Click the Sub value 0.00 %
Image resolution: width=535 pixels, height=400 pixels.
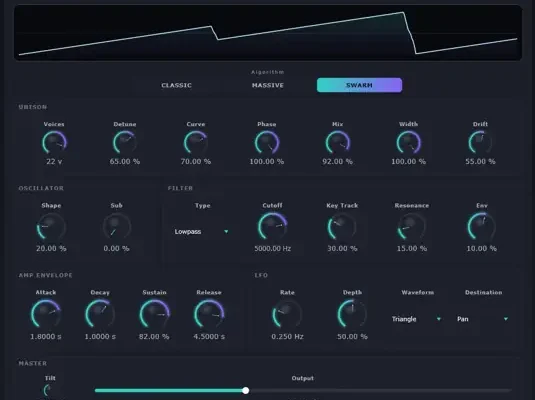116,248
